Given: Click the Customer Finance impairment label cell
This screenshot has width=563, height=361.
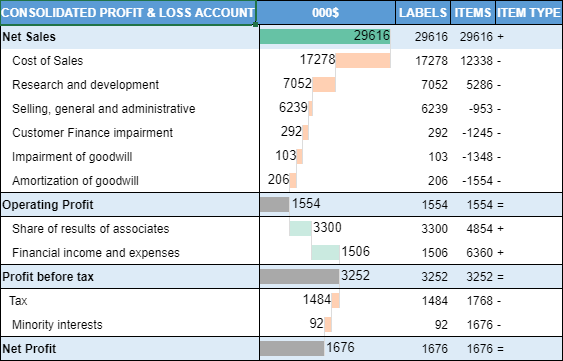Looking at the screenshot, I should (130, 133).
